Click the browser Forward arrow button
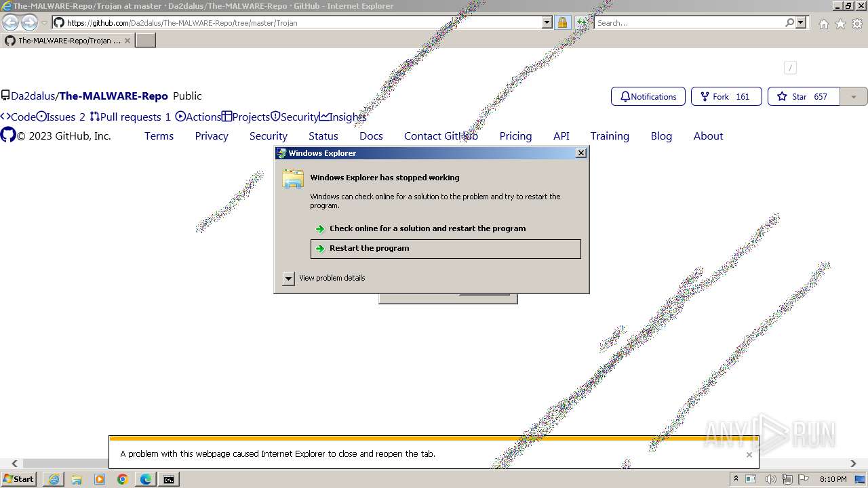Screen dimensions: 868x488 tap(29, 22)
